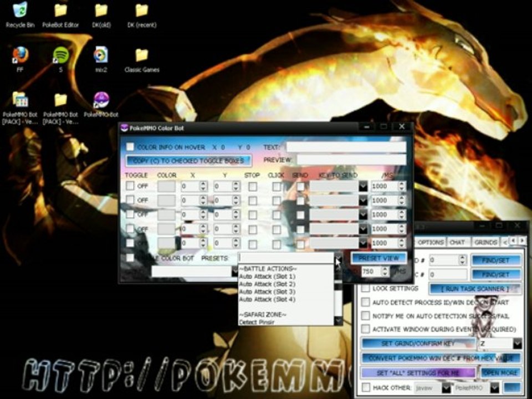This screenshot has width=532, height=399.
Task: Open second row's Key To Send dropdown
Action: pos(362,200)
